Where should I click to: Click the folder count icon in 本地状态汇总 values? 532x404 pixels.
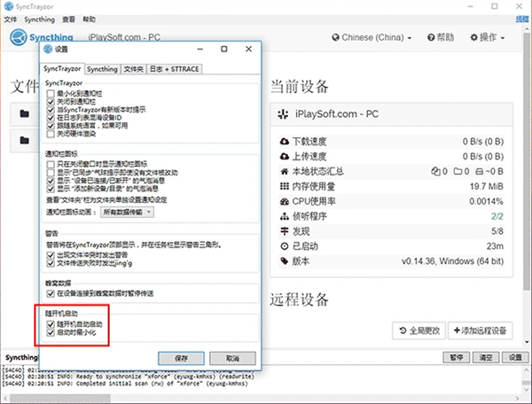click(458, 172)
